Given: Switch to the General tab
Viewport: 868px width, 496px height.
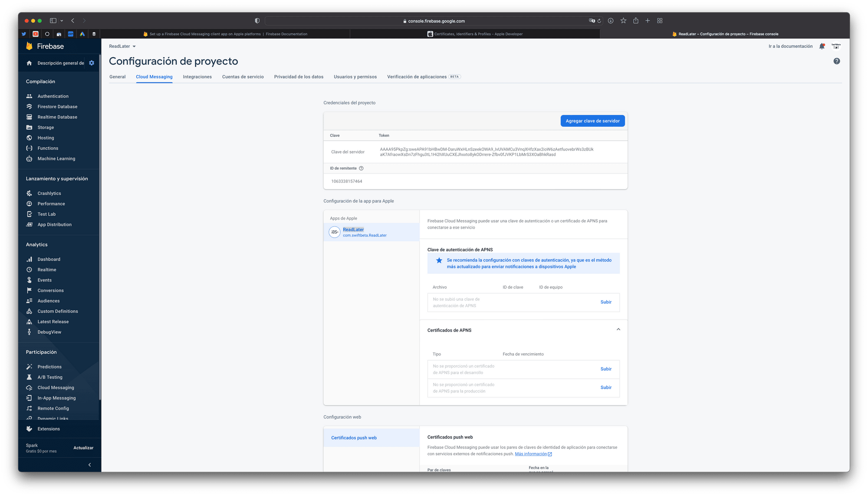Looking at the screenshot, I should 118,77.
